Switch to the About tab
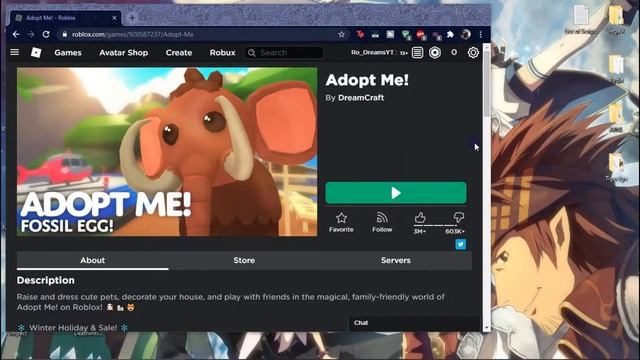This screenshot has height=360, width=640. (93, 260)
